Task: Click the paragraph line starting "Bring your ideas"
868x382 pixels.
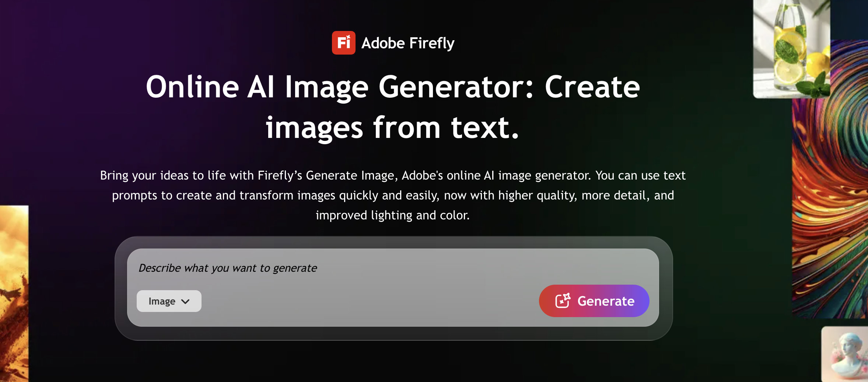Action: pos(393,176)
